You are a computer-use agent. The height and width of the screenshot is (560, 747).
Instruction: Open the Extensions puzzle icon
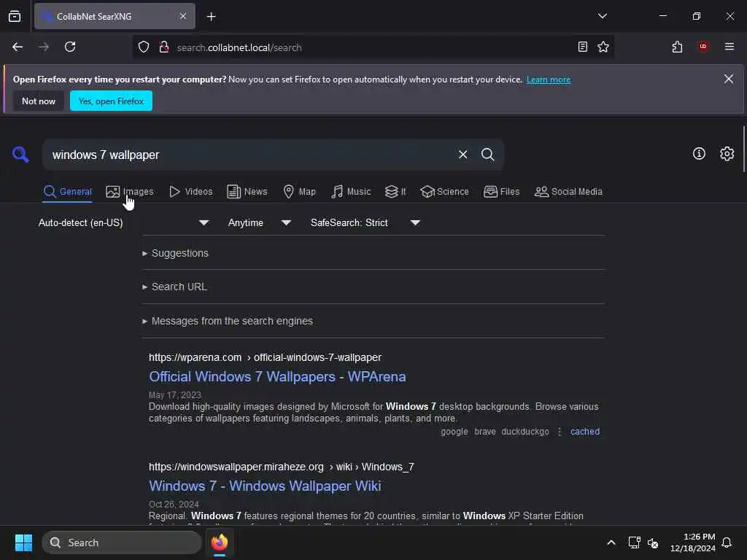coord(677,47)
